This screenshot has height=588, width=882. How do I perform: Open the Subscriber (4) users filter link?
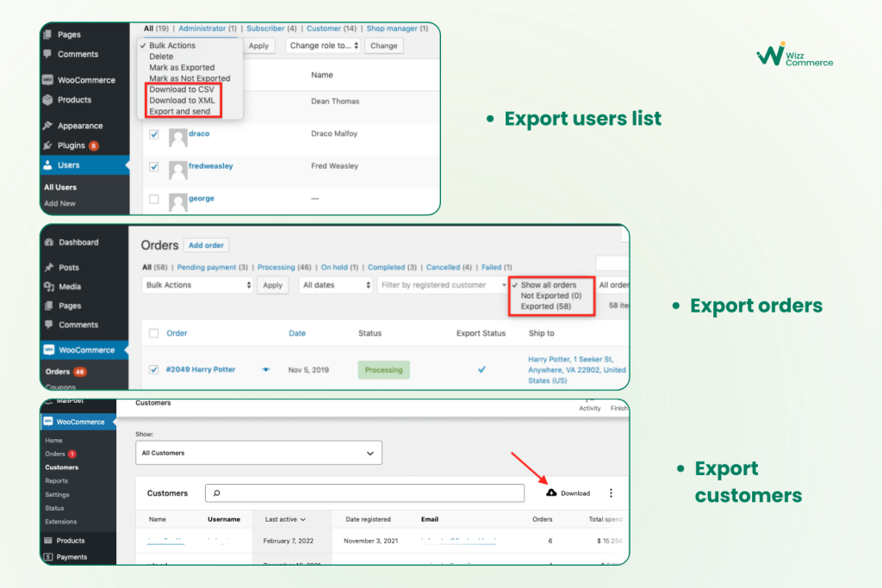click(271, 28)
